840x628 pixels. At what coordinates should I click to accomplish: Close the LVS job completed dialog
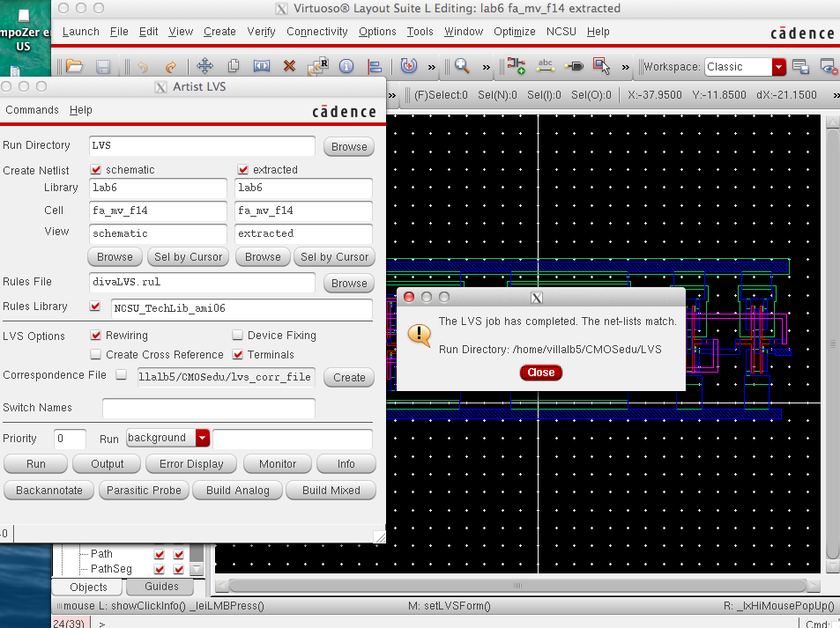pyautogui.click(x=540, y=373)
